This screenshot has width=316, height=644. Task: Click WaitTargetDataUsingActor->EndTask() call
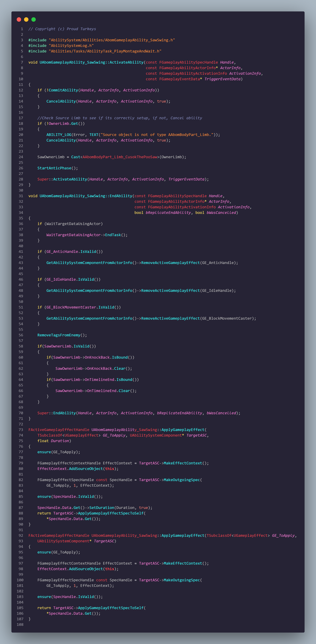coord(87,235)
